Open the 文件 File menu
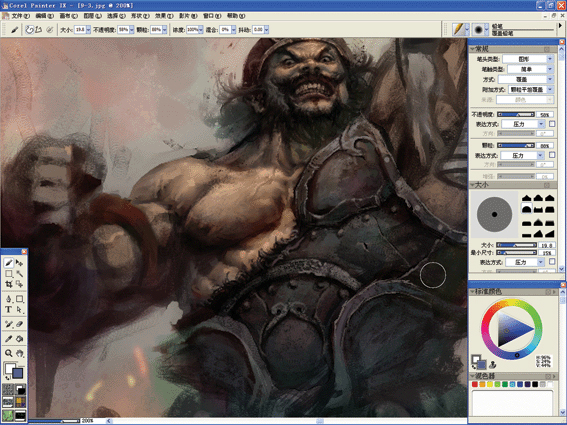The image size is (567, 425). click(20, 16)
